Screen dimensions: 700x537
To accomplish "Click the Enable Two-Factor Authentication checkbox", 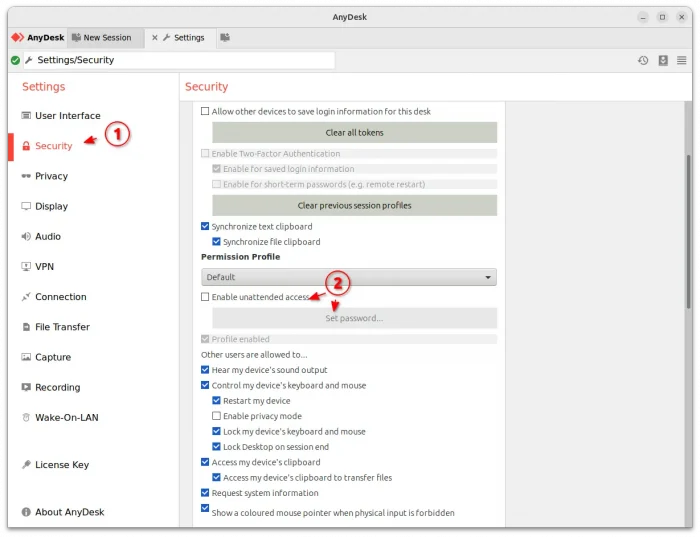I will 205,154.
